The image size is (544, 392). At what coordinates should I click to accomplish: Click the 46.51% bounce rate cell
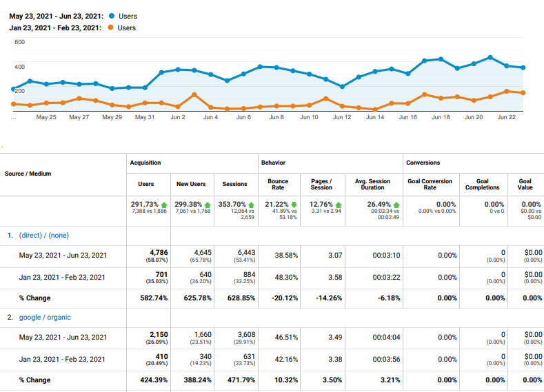[x=286, y=338]
